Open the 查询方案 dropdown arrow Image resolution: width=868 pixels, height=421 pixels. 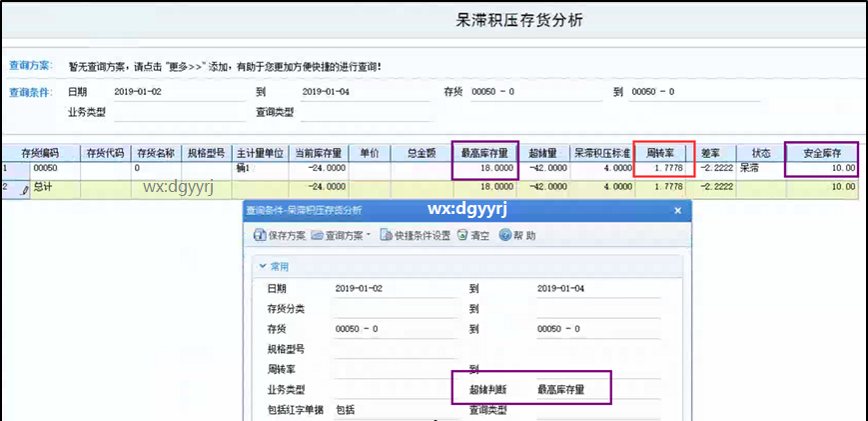click(367, 235)
